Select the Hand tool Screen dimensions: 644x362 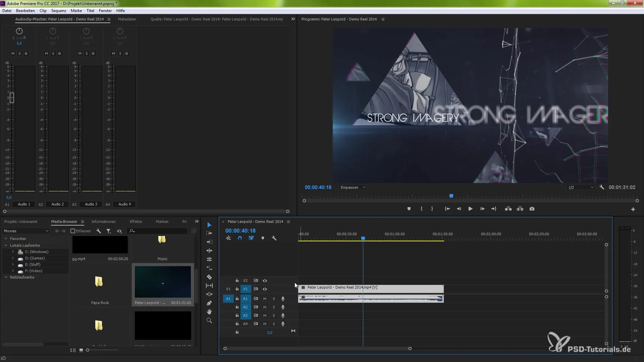[209, 312]
